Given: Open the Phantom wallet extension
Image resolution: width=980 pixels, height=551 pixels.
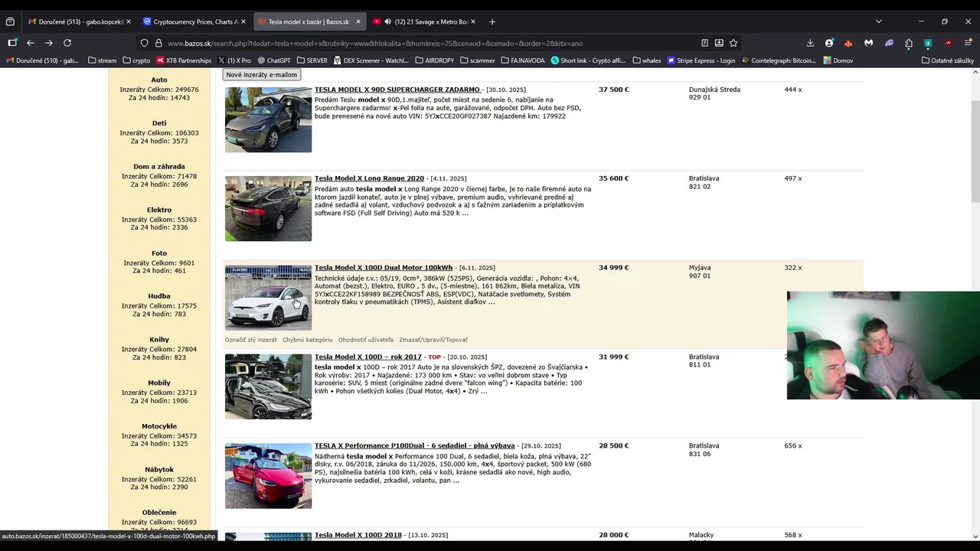Looking at the screenshot, I should [889, 43].
